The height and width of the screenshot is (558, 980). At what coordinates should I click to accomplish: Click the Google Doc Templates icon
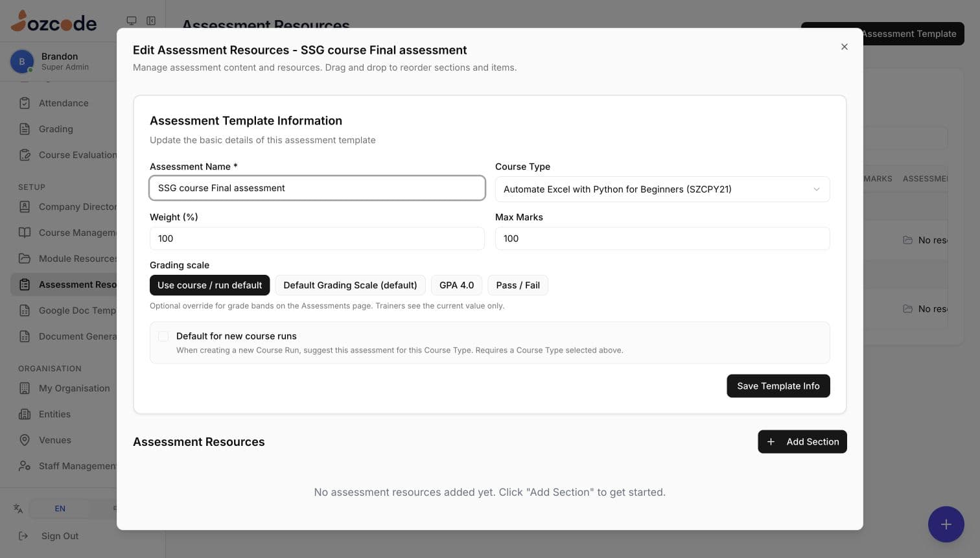(25, 310)
